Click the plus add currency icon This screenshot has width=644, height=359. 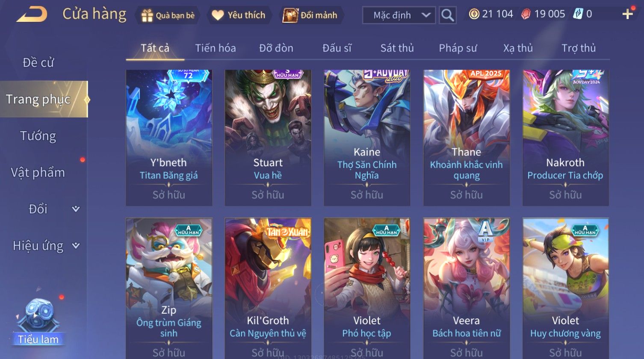[x=627, y=14]
